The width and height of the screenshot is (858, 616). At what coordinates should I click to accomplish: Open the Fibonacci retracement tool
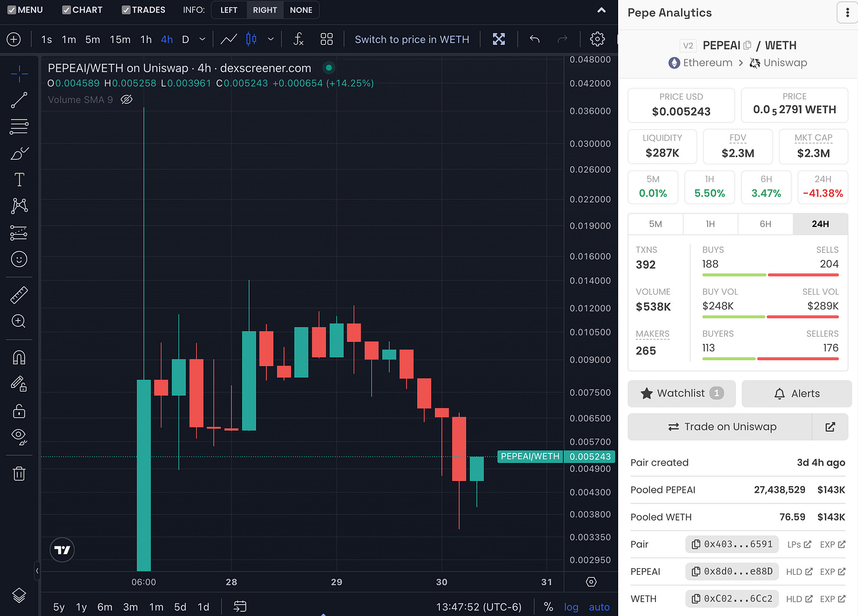point(19,126)
